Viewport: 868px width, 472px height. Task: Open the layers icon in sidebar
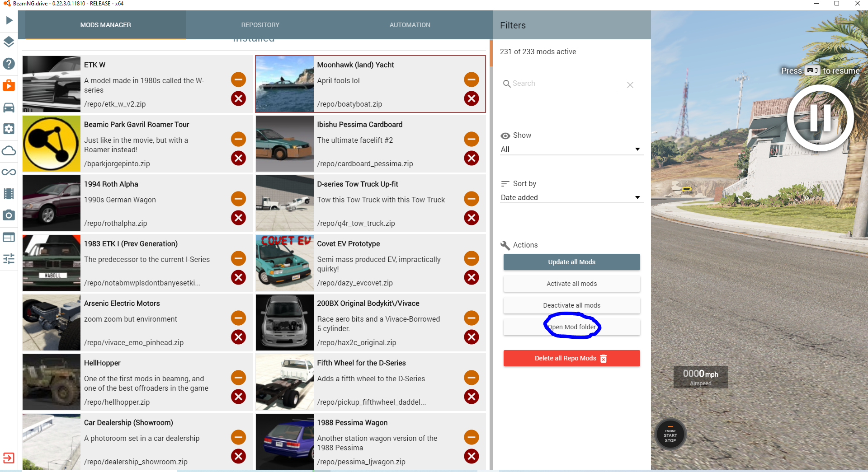click(x=9, y=42)
